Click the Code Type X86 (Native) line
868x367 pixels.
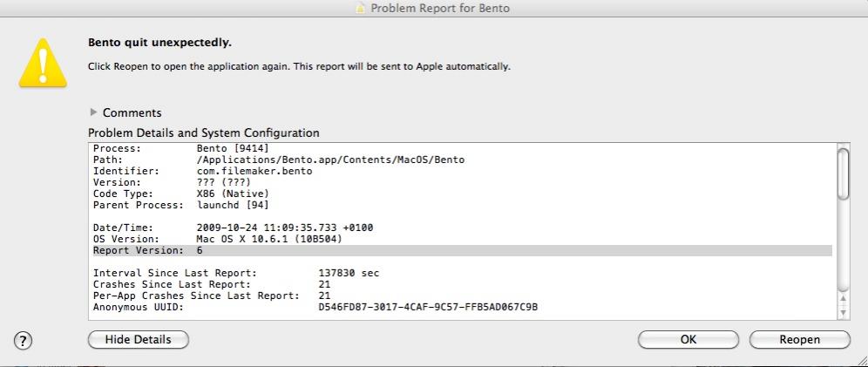181,194
